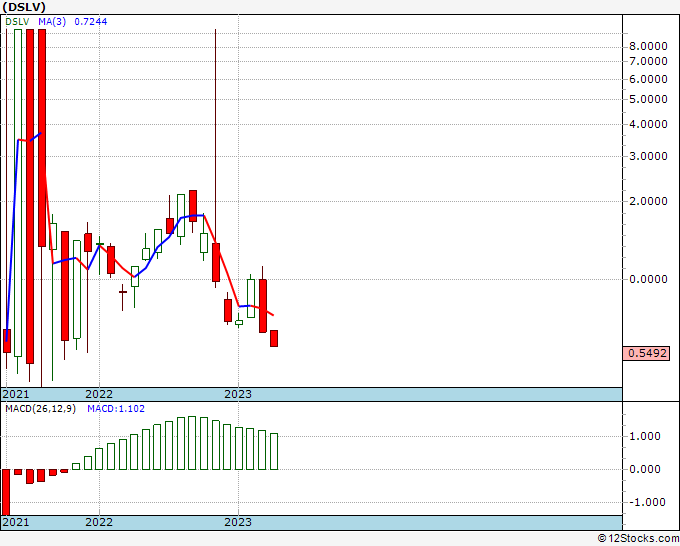Click the MA(3) legend label
This screenshot has height=546, width=680.
52,22
